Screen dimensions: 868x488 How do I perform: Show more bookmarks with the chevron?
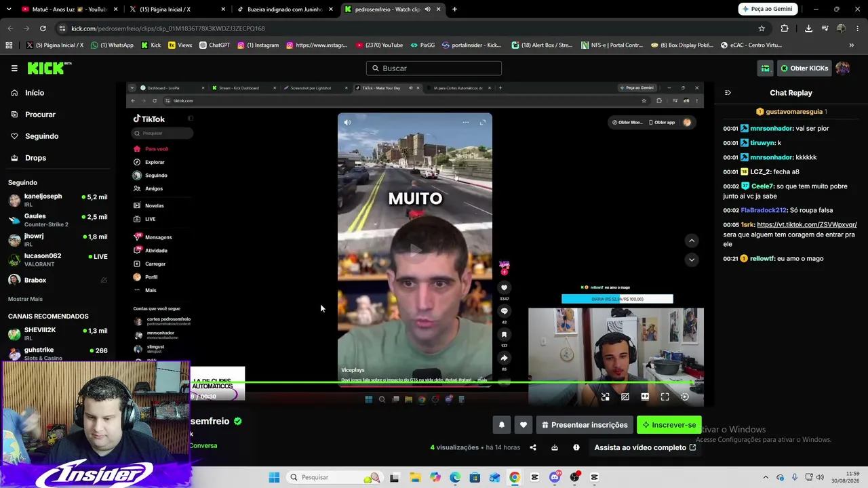coord(852,45)
